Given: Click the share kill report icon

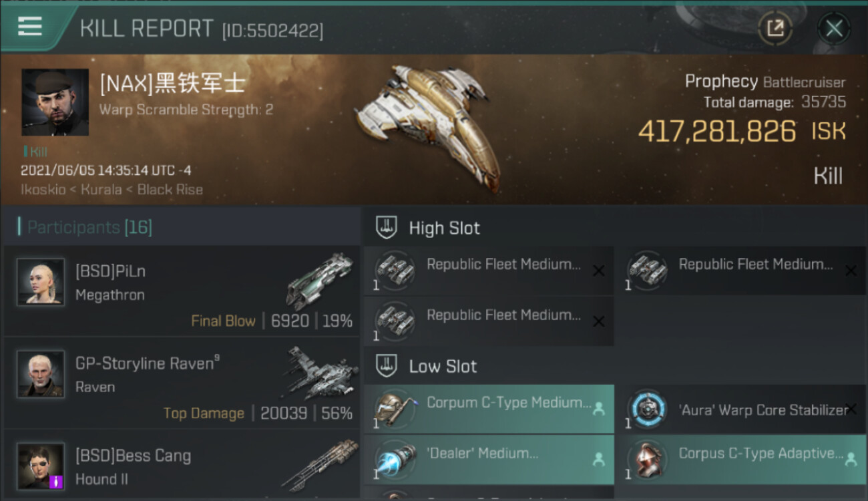Looking at the screenshot, I should (x=775, y=28).
